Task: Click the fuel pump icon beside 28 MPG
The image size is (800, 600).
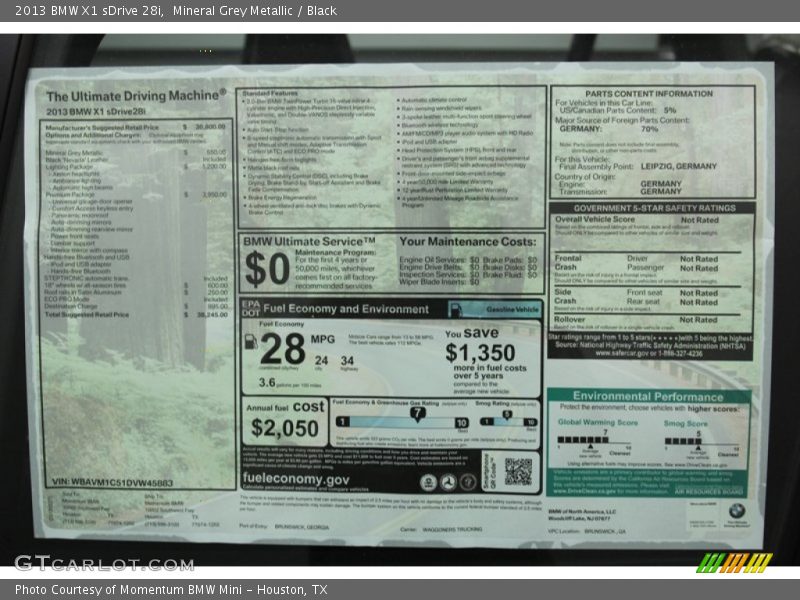Action: 251,341
